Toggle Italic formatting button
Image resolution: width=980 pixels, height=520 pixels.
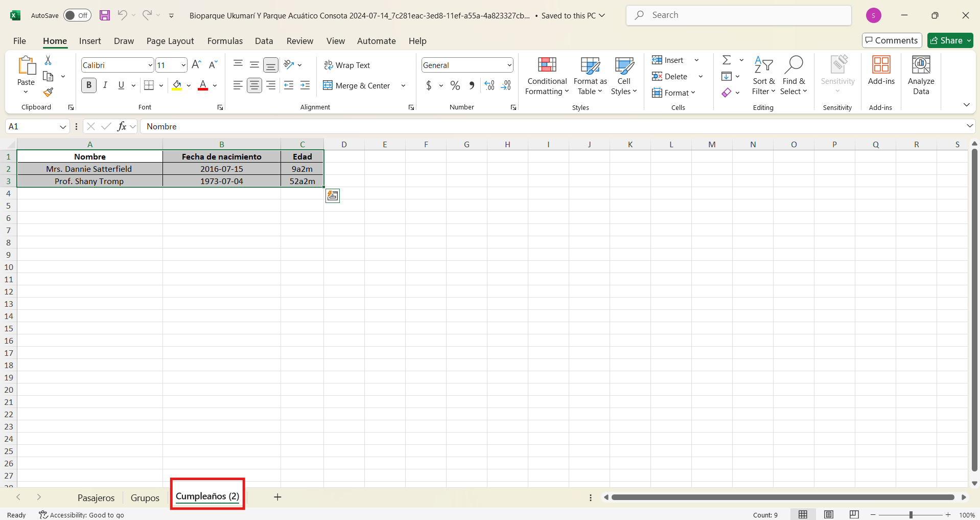tap(105, 85)
